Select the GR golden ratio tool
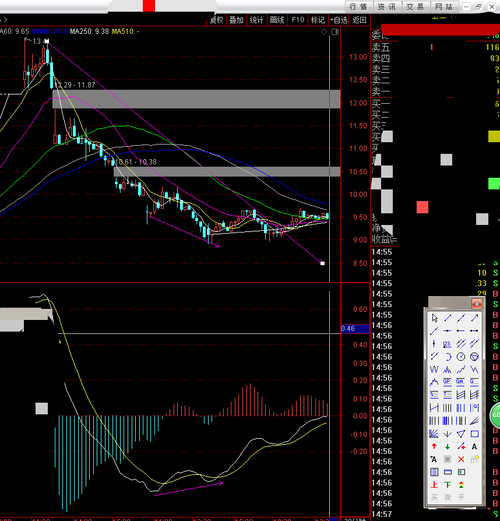The height and width of the screenshot is (521, 500). coord(461,382)
